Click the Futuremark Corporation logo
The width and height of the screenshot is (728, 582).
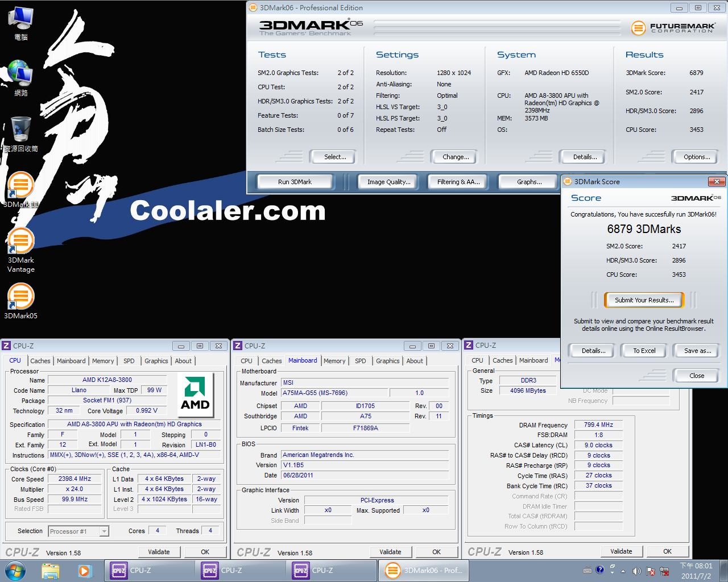coord(672,27)
